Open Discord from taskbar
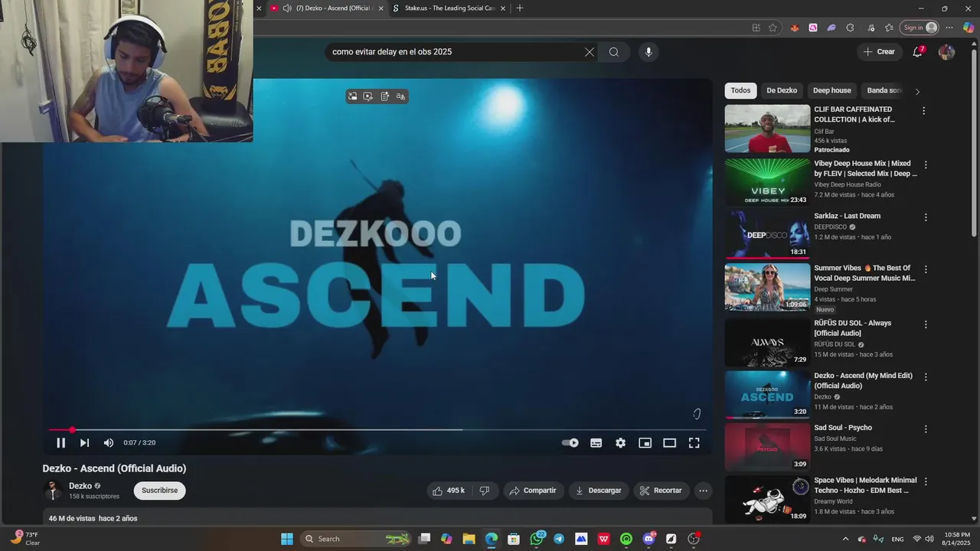The height and width of the screenshot is (551, 980). [649, 539]
